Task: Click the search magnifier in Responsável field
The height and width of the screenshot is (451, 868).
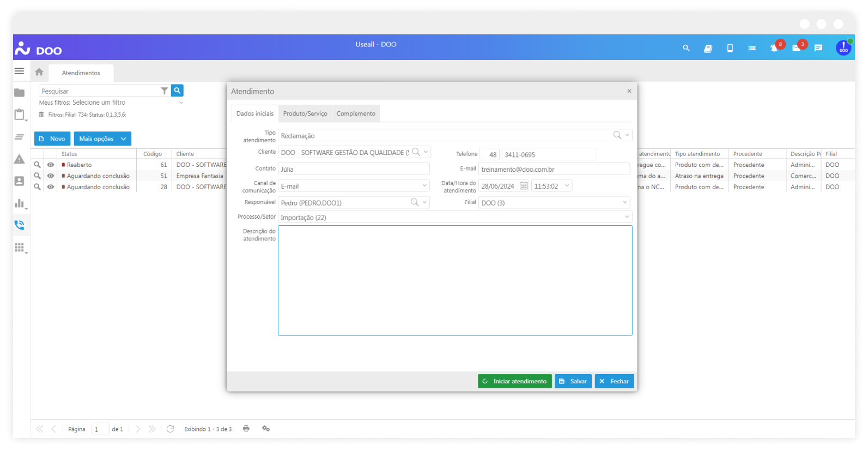Action: click(414, 202)
